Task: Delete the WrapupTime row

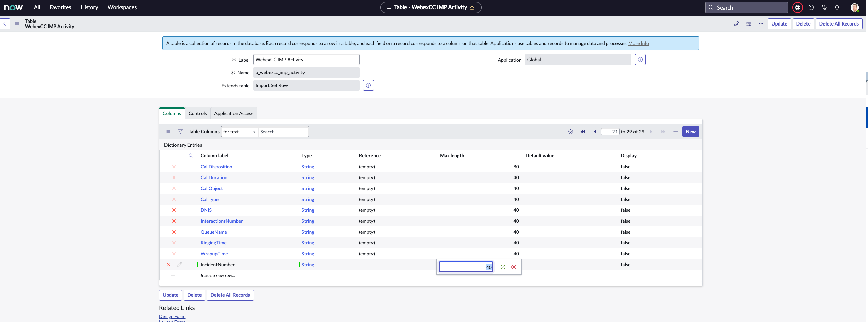Action: point(174,254)
